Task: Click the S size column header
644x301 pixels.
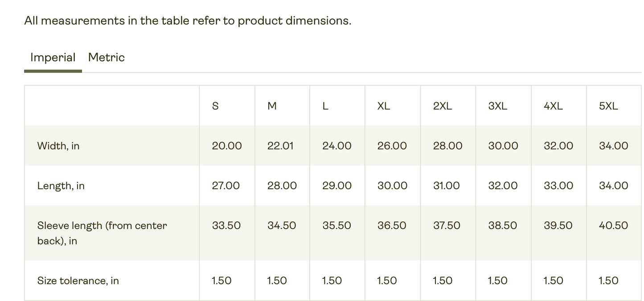Action: pos(215,106)
